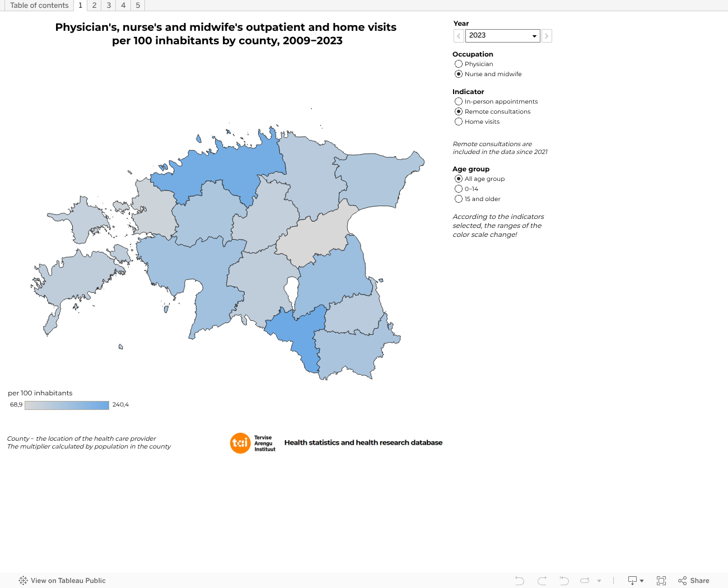Viewport: 728px width, 588px height.
Task: Click the Occupation section heading
Action: (473, 54)
